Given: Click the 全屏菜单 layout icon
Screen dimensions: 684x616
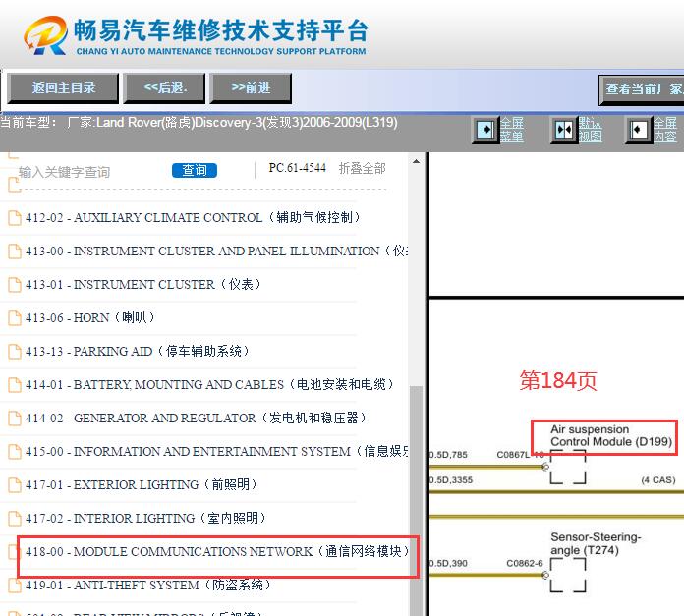Looking at the screenshot, I should tap(485, 130).
